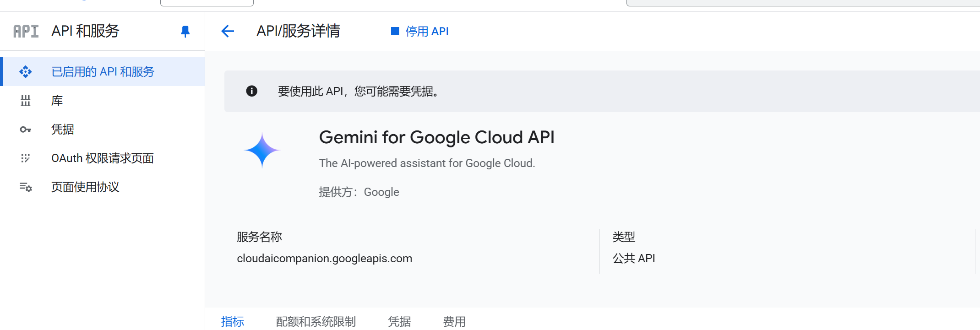This screenshot has width=980, height=330.
Task: Click the OAuth 权限请求页面 icon
Action: (26, 158)
